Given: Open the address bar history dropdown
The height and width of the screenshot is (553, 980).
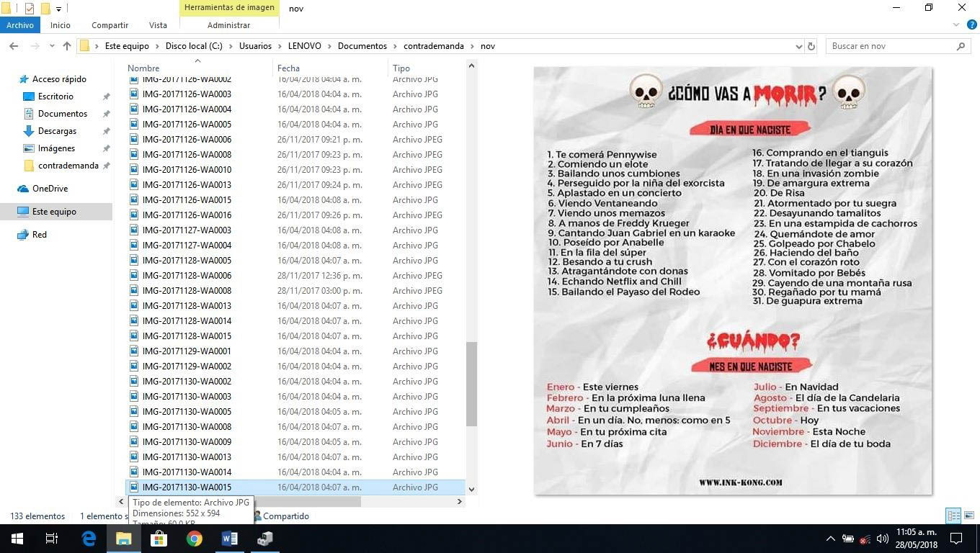Looking at the screenshot, I should tap(798, 46).
